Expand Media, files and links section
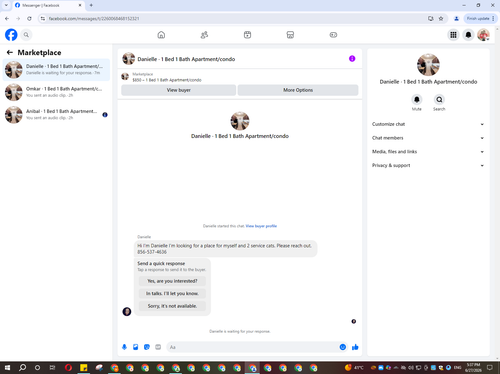 coord(428,152)
